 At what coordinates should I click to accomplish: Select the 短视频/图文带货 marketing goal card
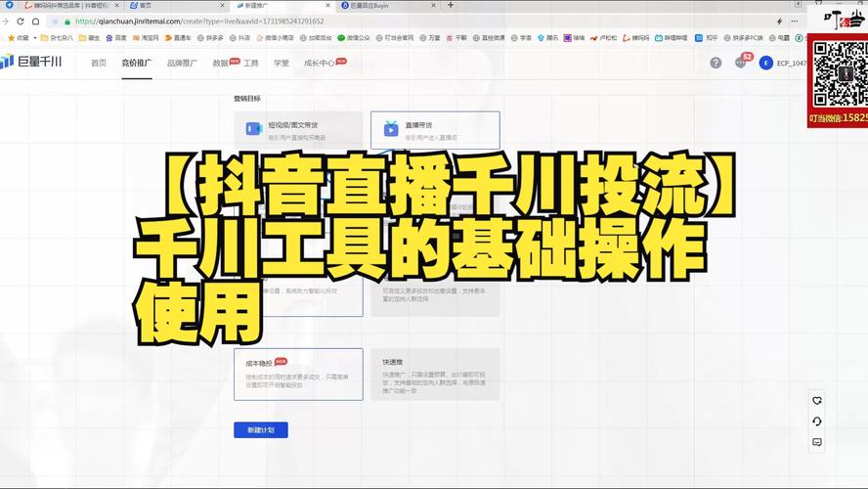(298, 130)
